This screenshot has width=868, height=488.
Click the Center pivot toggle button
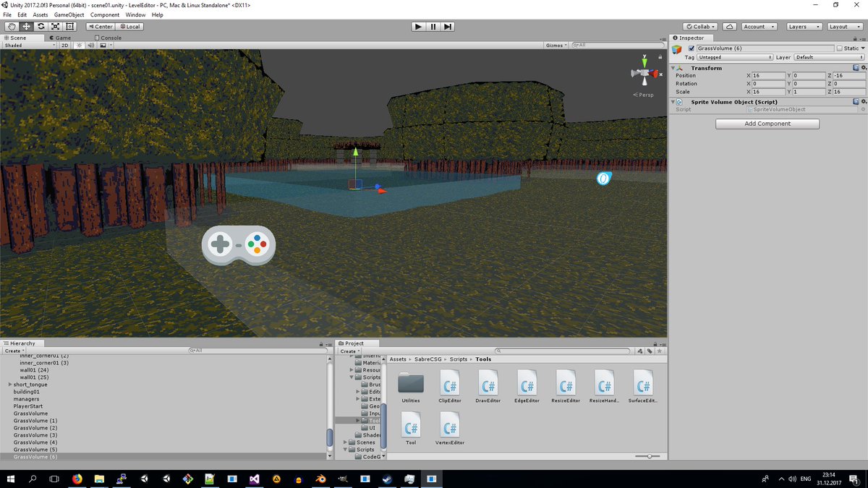(x=100, y=26)
